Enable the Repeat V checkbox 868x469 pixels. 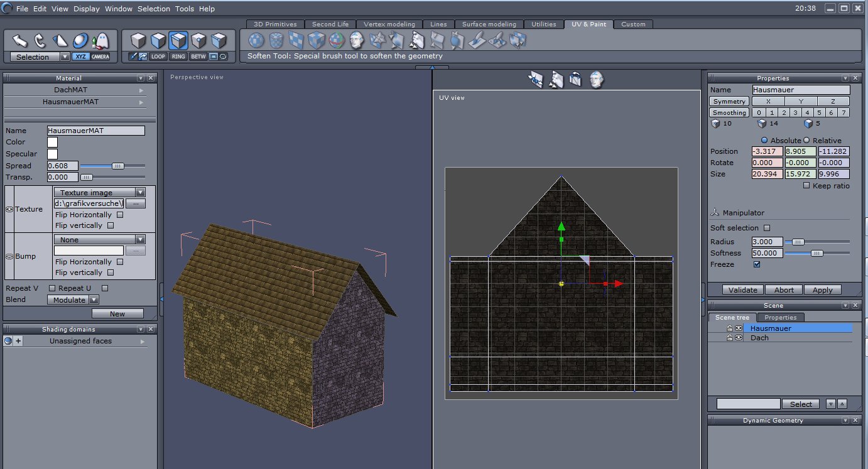52,288
